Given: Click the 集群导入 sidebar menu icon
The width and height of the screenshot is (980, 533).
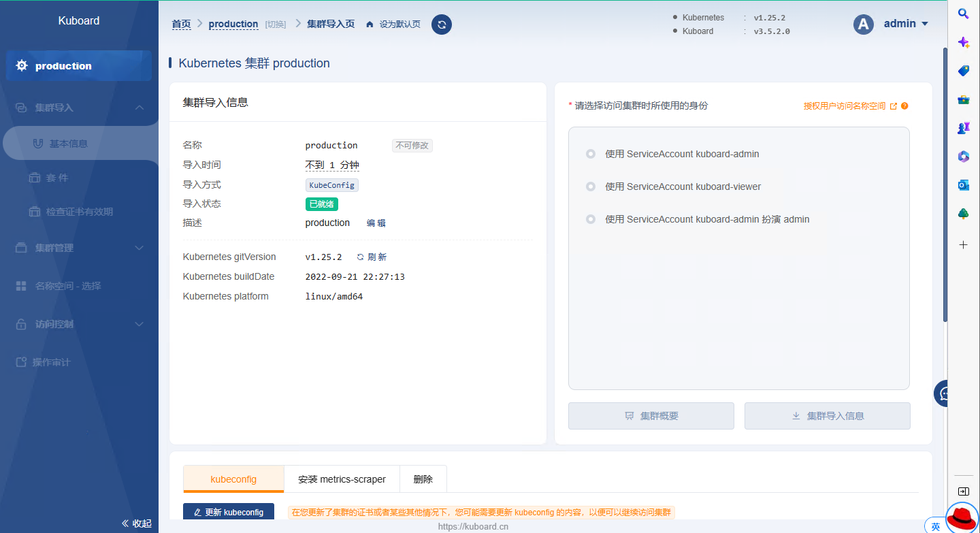Looking at the screenshot, I should click(x=21, y=108).
